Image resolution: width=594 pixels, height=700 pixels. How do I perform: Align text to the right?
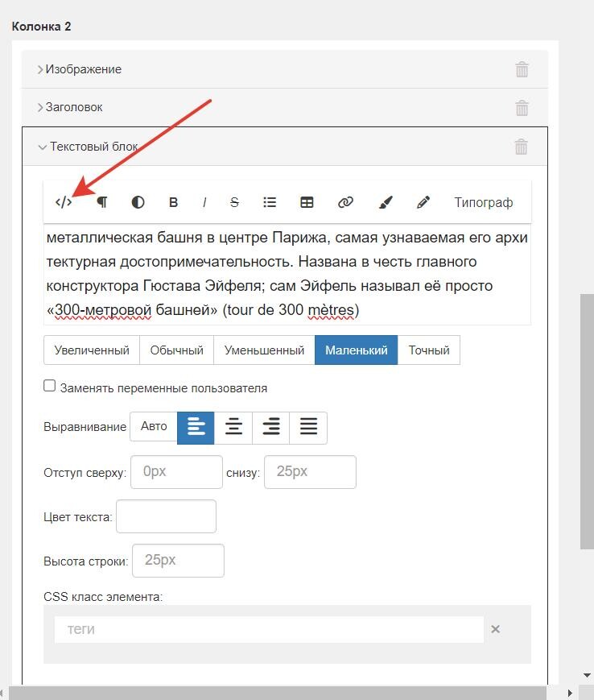click(270, 428)
